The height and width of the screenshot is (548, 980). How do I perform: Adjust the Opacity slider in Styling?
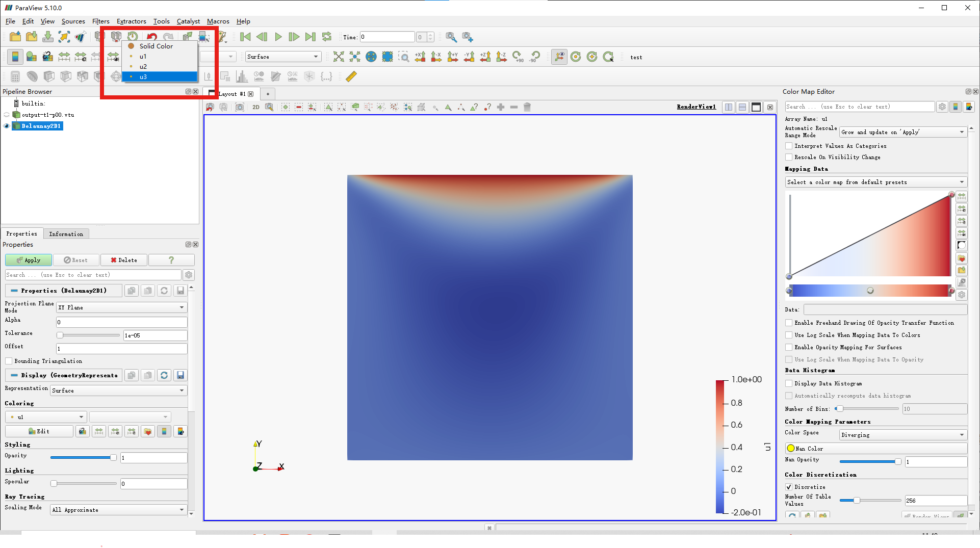[x=83, y=457]
